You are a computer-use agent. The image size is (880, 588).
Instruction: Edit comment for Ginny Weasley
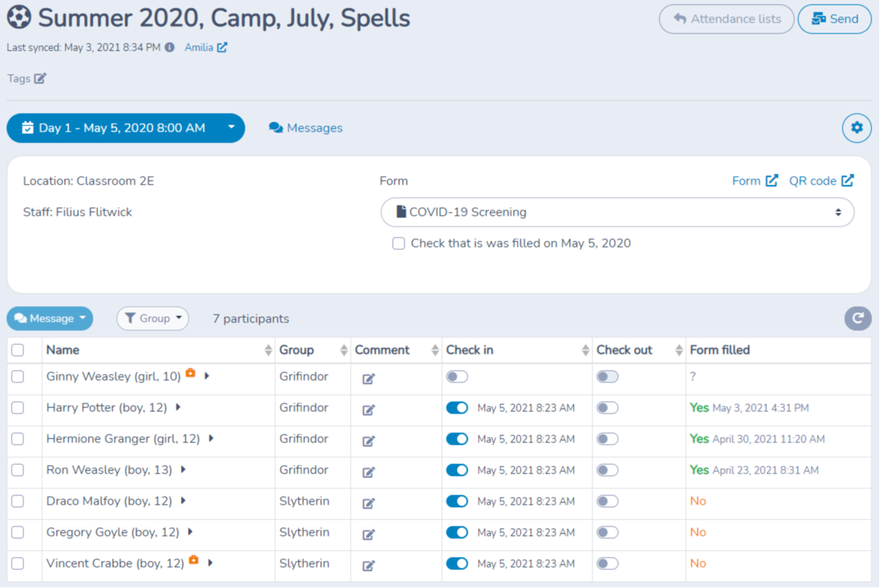[369, 379]
